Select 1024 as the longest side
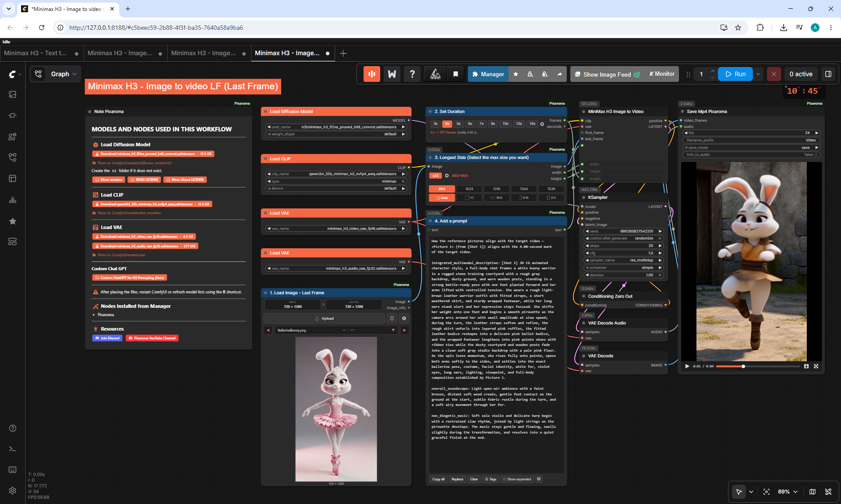This screenshot has height=504, width=841. click(469, 189)
